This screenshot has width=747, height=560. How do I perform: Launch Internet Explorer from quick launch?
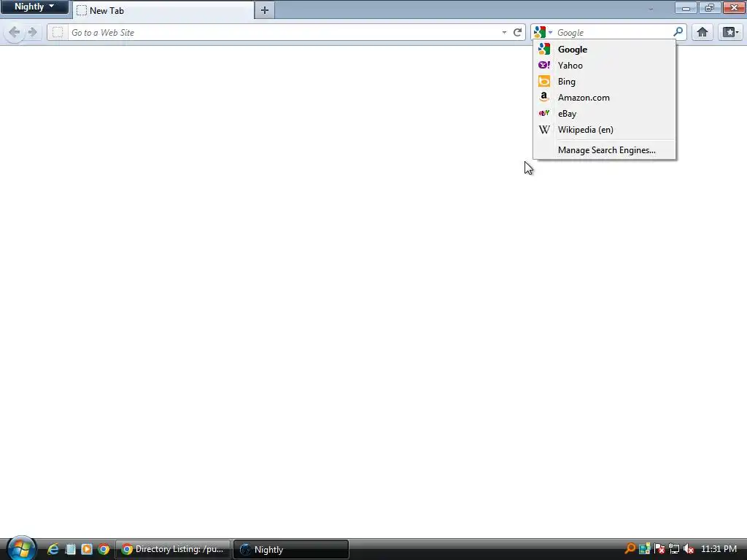tap(53, 549)
